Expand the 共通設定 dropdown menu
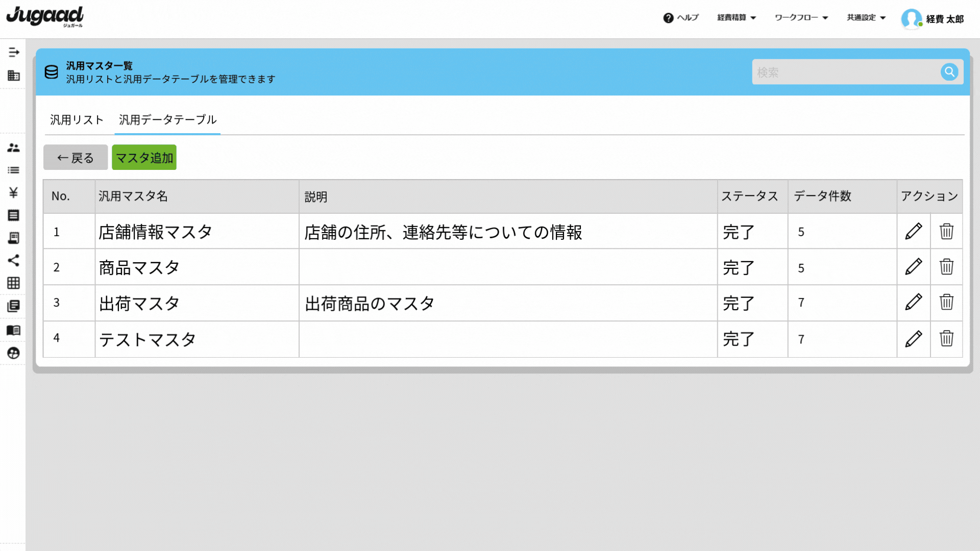This screenshot has width=980, height=551. 866,18
